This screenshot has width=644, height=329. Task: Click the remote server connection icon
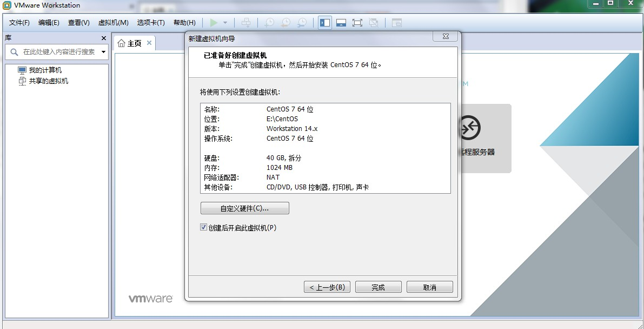469,128
